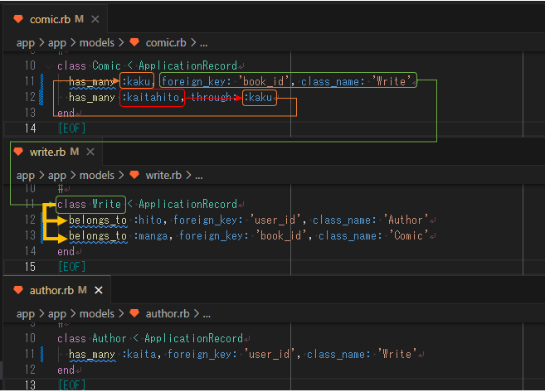Close the comic.rb tab

tap(95, 19)
